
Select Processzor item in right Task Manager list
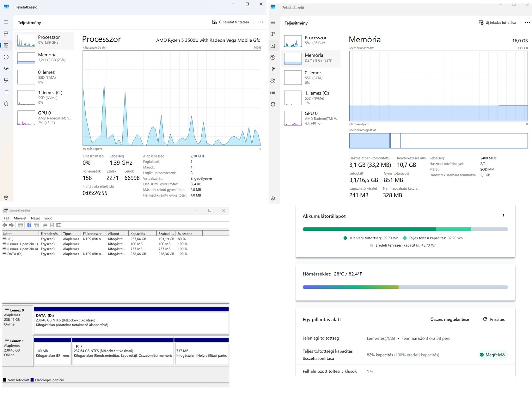311,40
